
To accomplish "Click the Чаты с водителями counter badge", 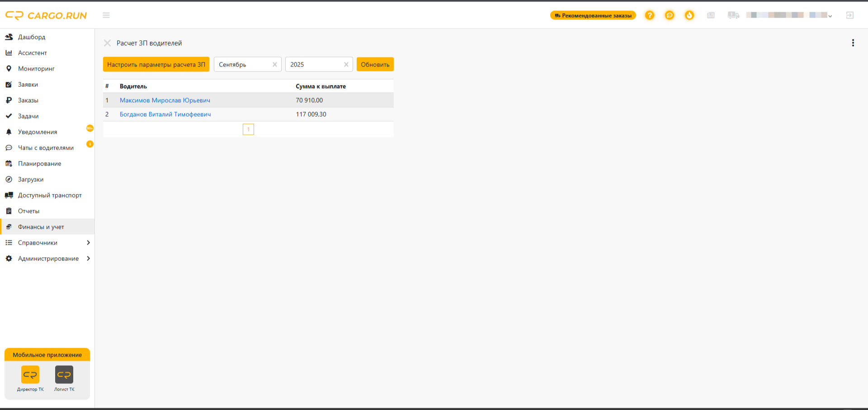I will pos(90,144).
